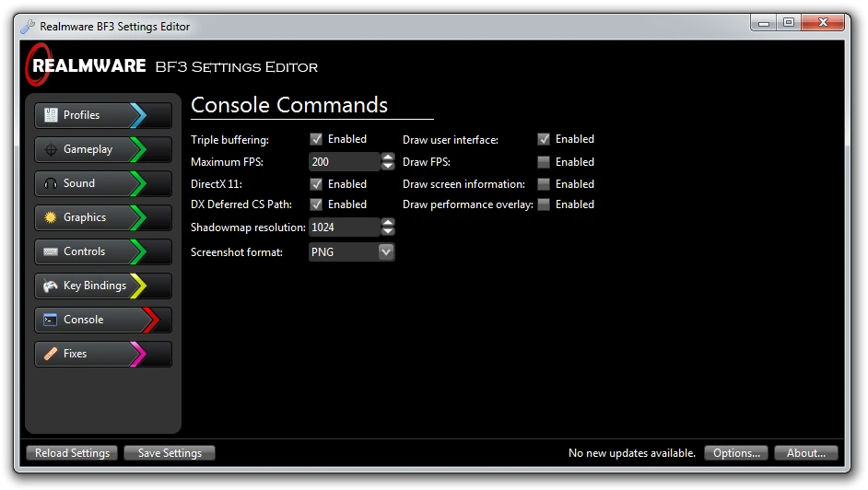
Task: Maximize the Settings Editor window
Action: pos(788,23)
